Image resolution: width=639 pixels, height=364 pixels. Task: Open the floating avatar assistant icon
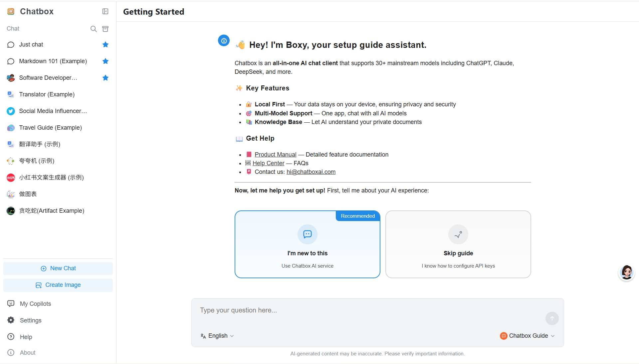(627, 273)
